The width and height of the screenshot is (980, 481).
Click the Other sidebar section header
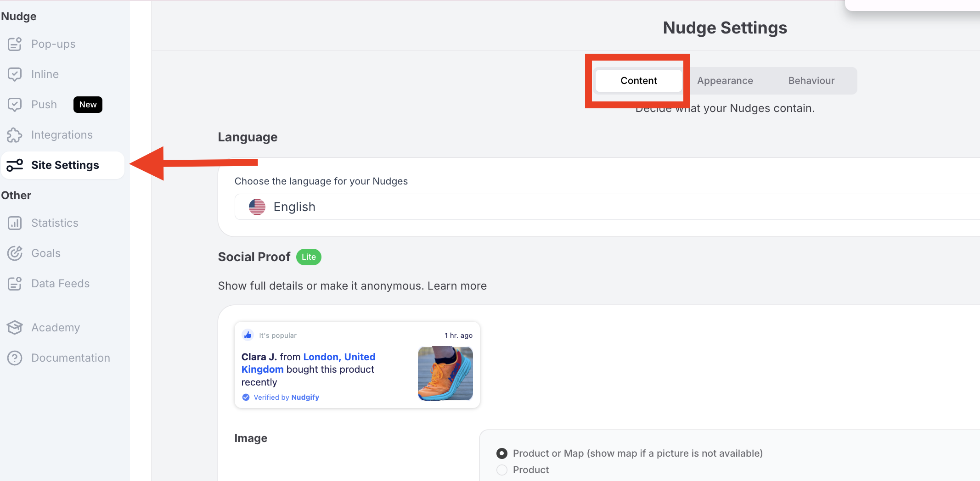[x=16, y=196]
